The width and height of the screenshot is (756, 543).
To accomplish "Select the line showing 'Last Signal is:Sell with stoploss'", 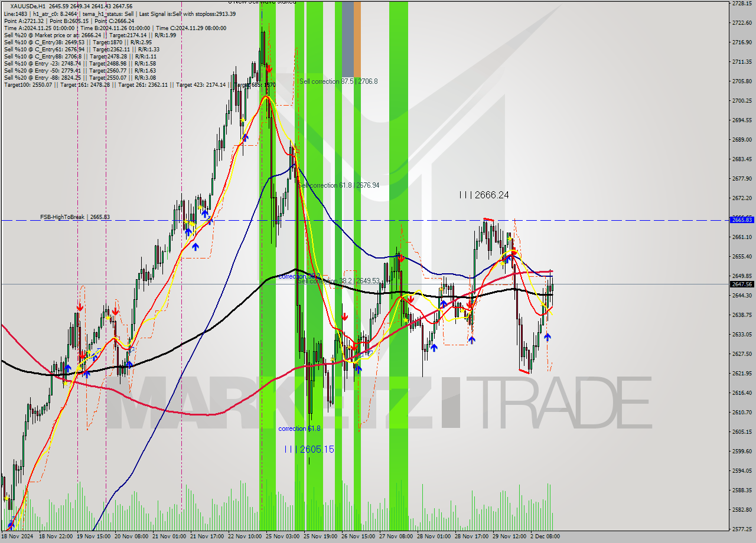I will point(119,14).
